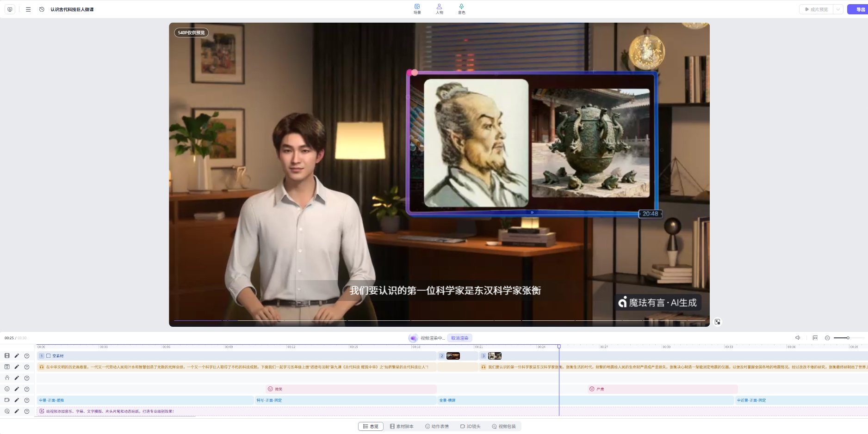Toggle the timeline fit-width icon
868x434 pixels.
pos(815,338)
